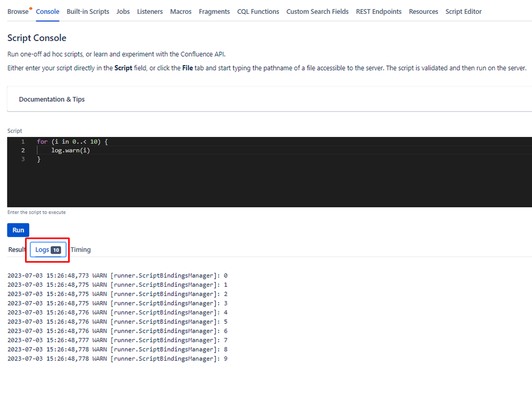This screenshot has width=532, height=396.
Task: Switch to Built-in Scripts tab
Action: 88,12
